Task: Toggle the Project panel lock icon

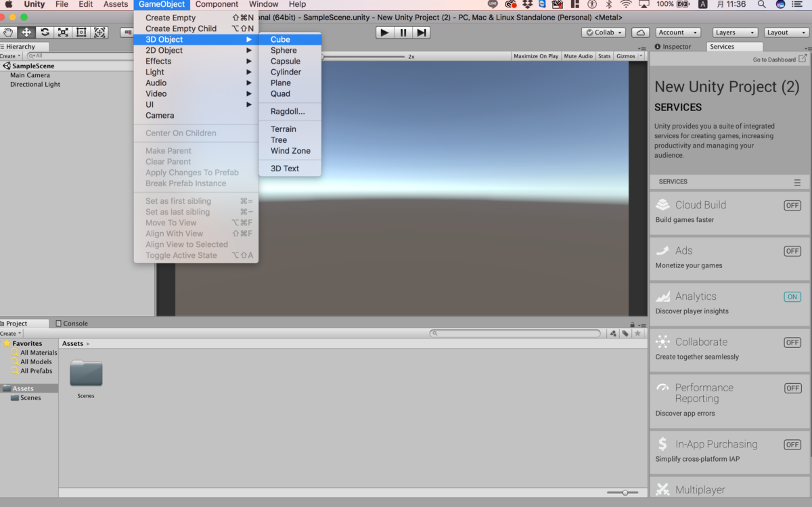Action: (x=632, y=325)
